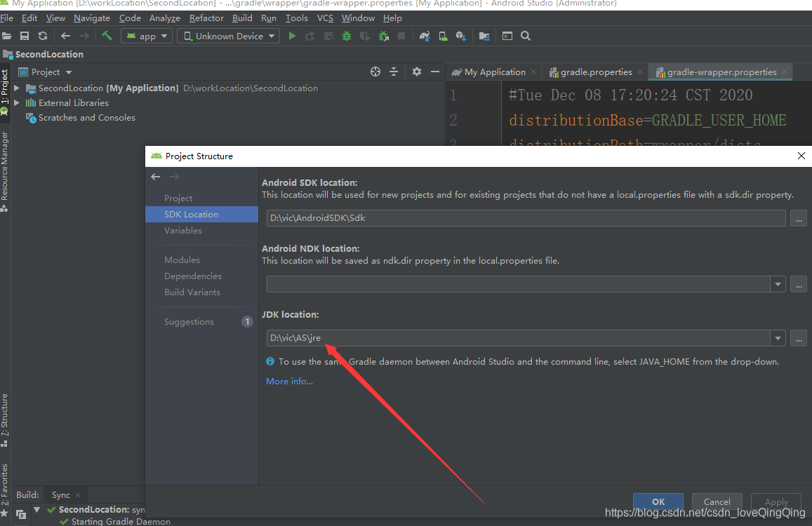Open the AVD Manager icon
The height and width of the screenshot is (526, 812).
coord(444,36)
